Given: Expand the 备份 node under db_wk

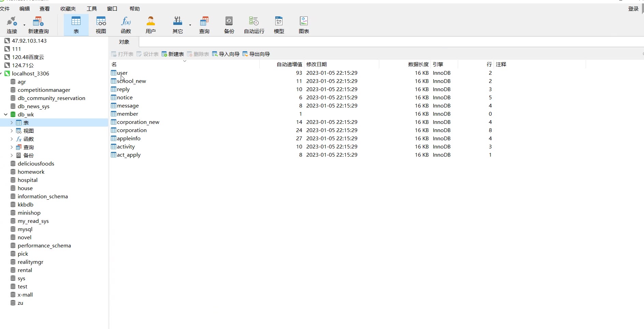Looking at the screenshot, I should [x=12, y=155].
